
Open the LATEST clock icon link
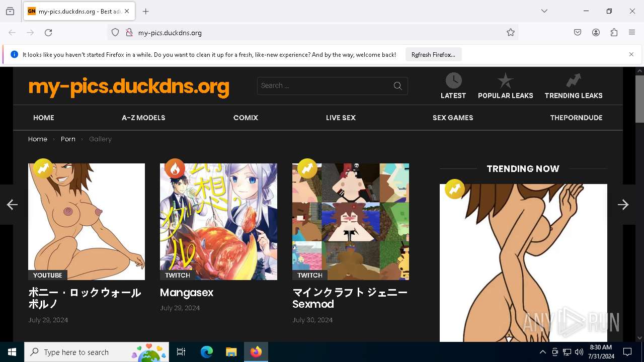point(453,86)
